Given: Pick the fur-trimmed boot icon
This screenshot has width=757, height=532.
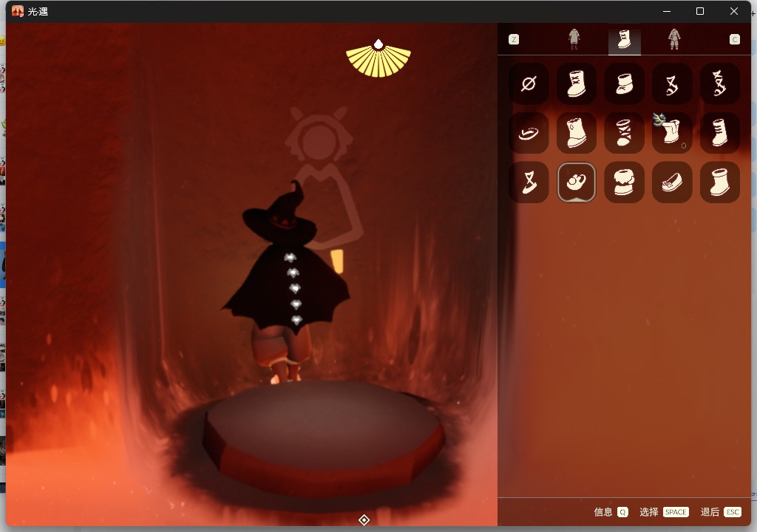Looking at the screenshot, I should 624,182.
